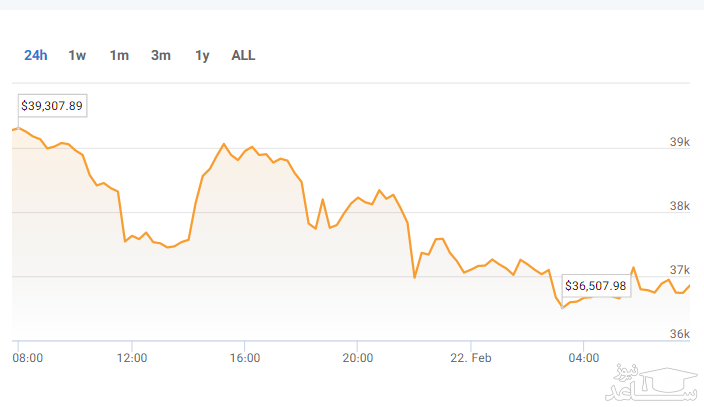Click the $39,307.89 high price label
Image resolution: width=704 pixels, height=407 pixels.
tap(52, 105)
